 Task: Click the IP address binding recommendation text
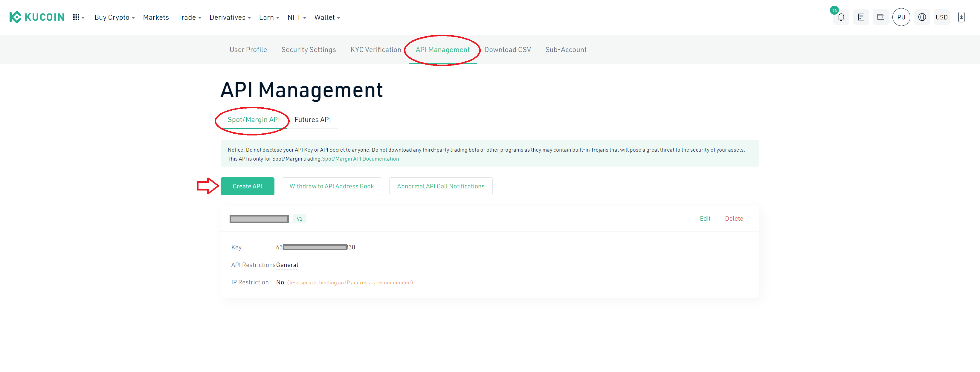pyautogui.click(x=349, y=282)
